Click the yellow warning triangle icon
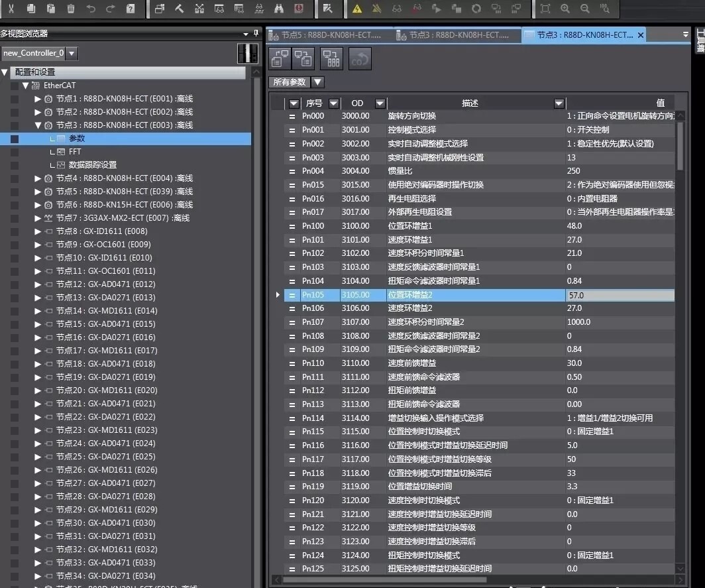 (x=357, y=8)
